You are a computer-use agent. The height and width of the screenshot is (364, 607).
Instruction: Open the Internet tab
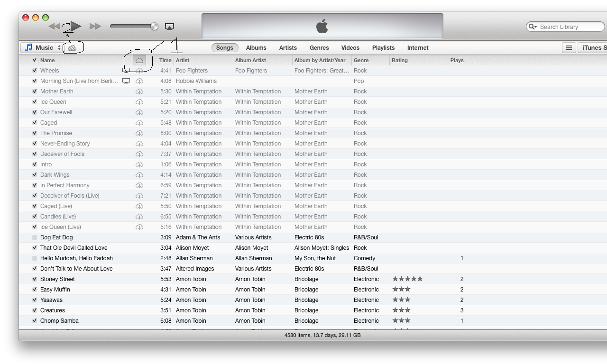[418, 48]
